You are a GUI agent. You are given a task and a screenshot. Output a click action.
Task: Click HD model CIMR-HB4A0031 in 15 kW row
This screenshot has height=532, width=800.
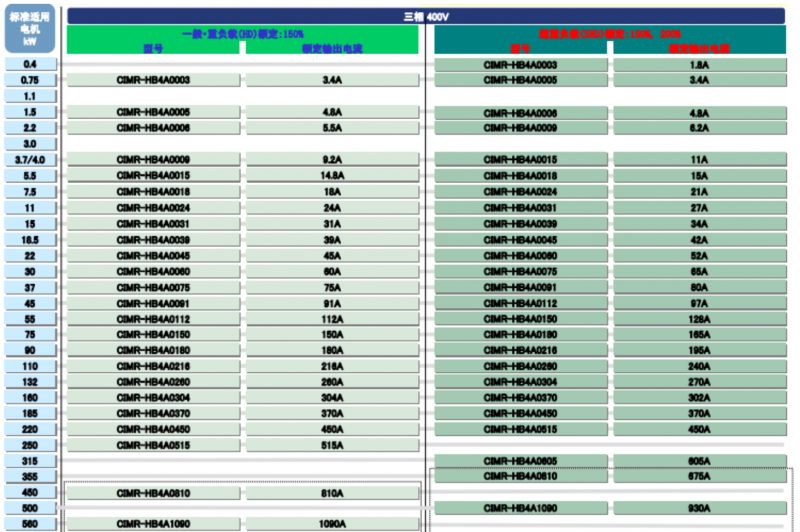pyautogui.click(x=153, y=224)
